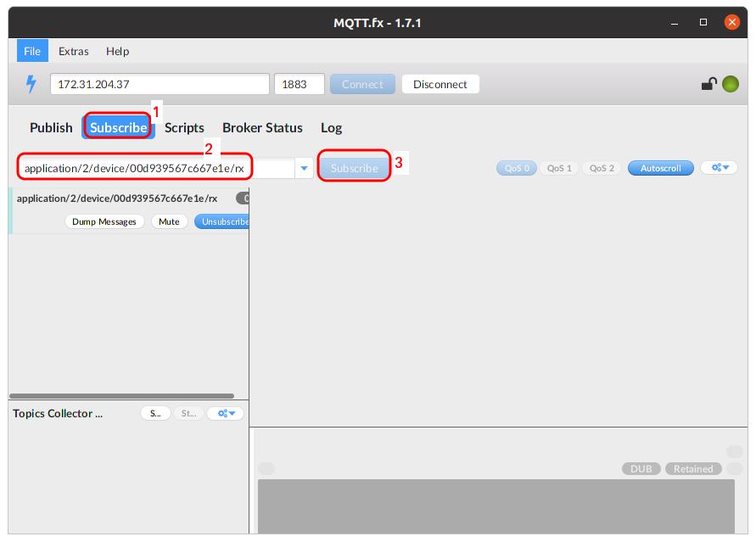Click the green connection status indicator
The width and height of the screenshot is (756, 542).
[x=731, y=84]
